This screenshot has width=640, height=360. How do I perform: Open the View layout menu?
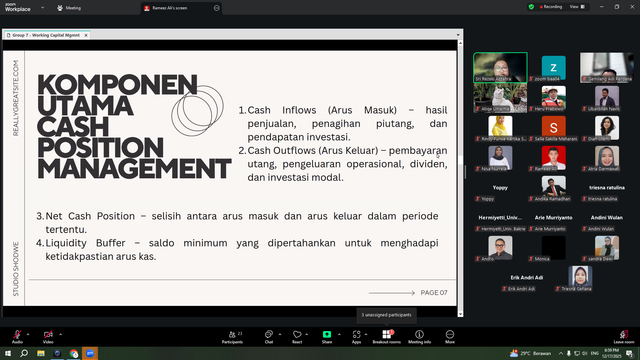[x=577, y=7]
